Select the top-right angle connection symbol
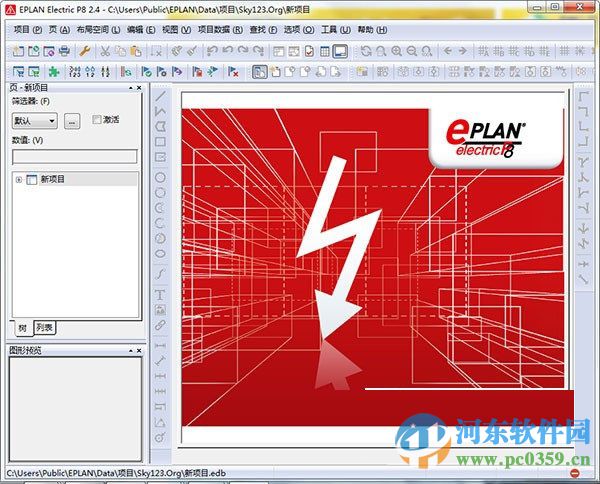Image resolution: width=600 pixels, height=484 pixels. coord(583,111)
